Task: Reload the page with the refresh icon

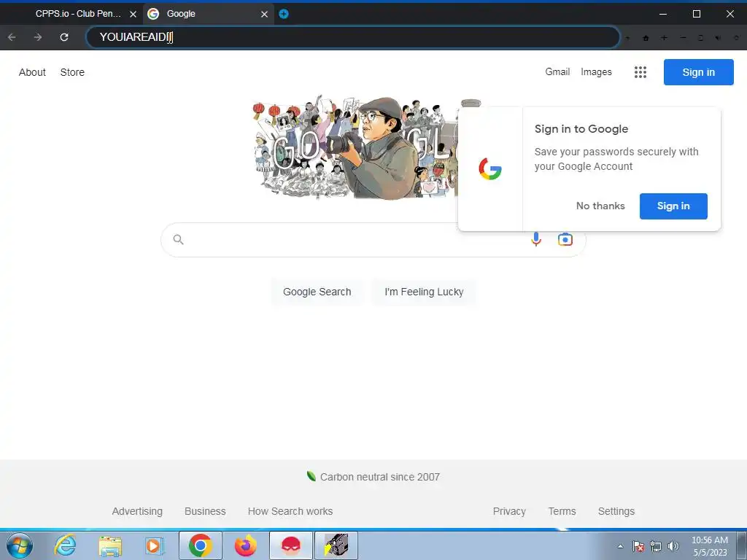Action: tap(64, 37)
